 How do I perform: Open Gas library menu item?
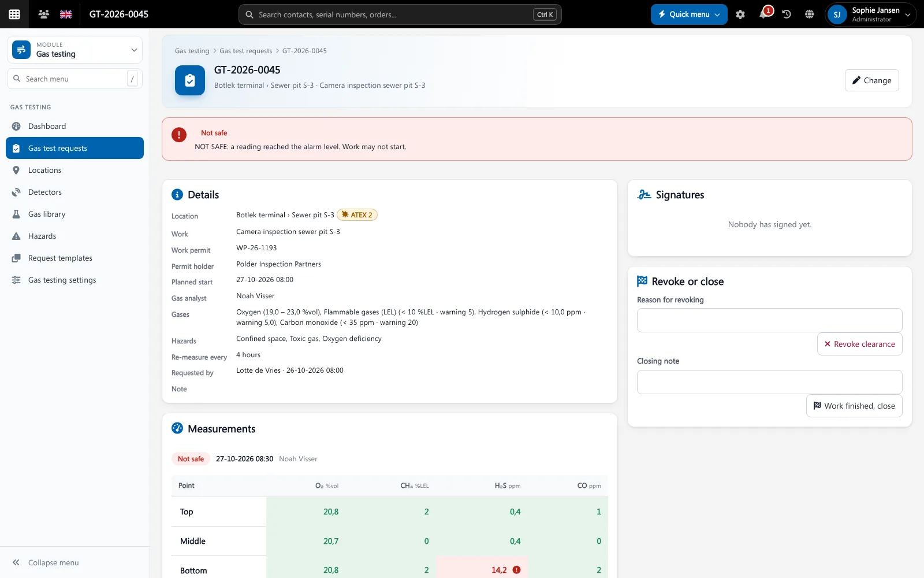tap(74, 214)
